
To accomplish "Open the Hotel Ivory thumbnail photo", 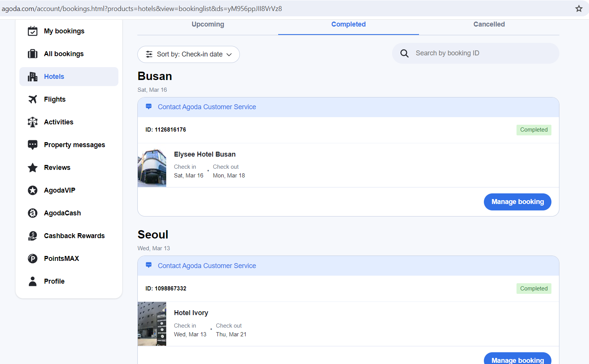I will (x=152, y=324).
